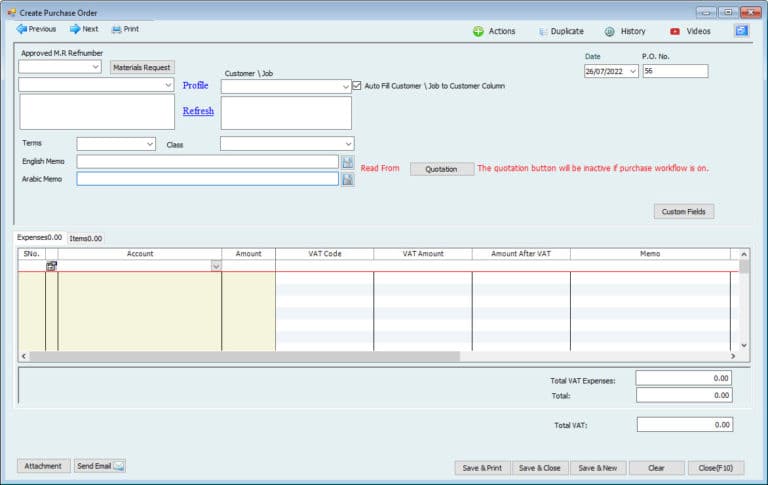Go to Next purchase order
Screen dimensions: 768x485
click(84, 29)
